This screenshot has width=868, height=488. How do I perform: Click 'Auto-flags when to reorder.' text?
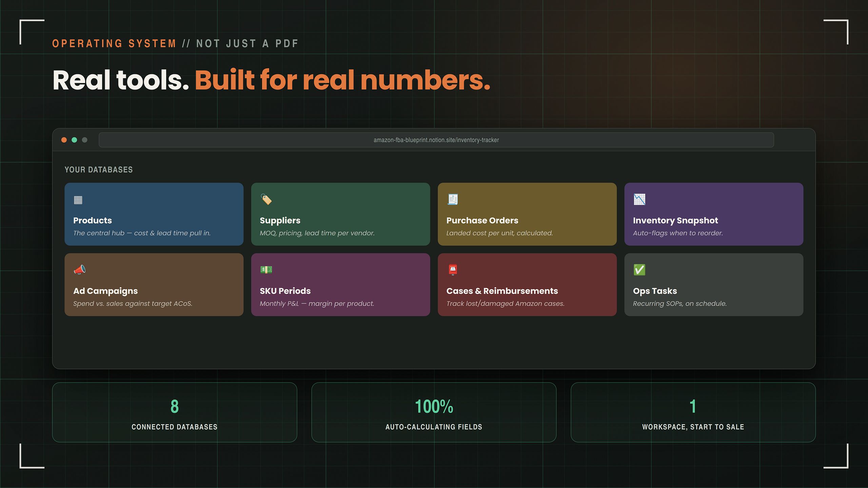coord(678,233)
